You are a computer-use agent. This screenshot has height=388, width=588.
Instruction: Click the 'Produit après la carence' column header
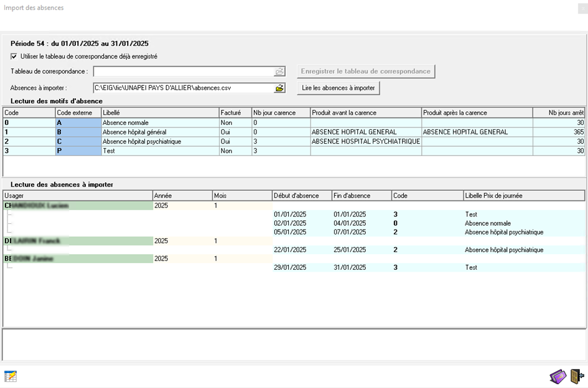tap(477, 113)
